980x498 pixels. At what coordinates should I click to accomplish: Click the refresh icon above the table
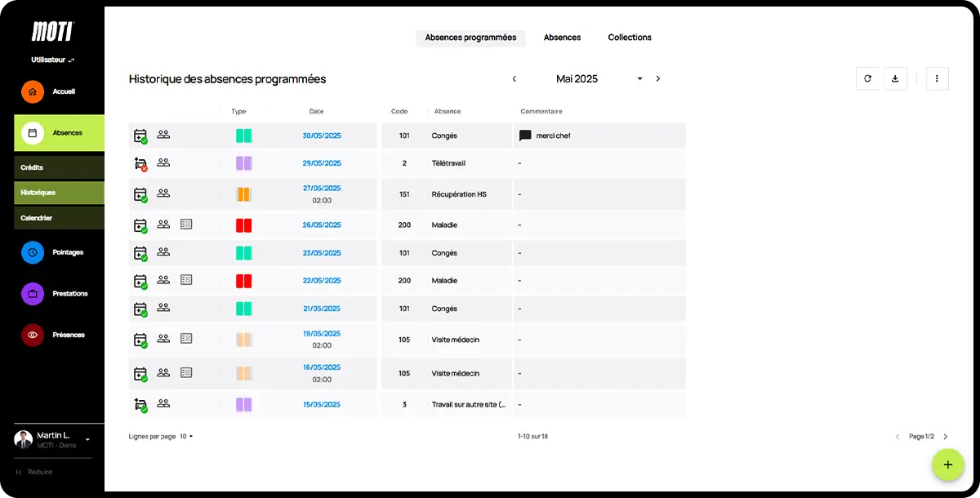pos(868,78)
